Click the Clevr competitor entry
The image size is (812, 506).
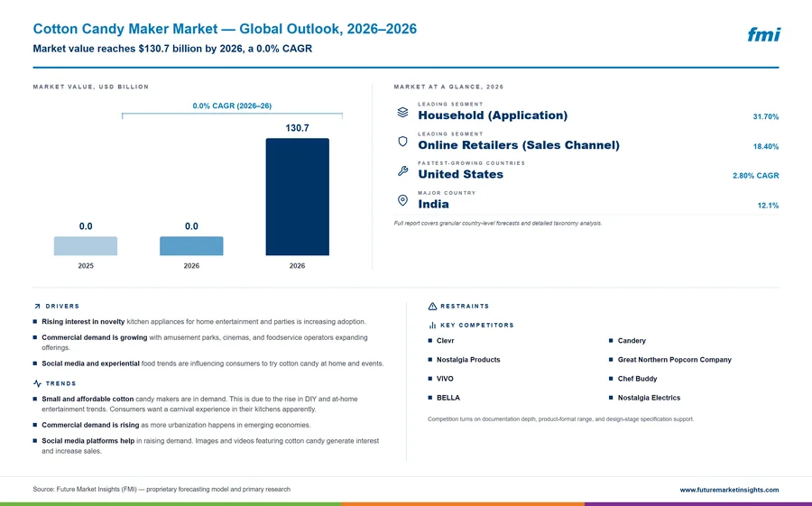pyautogui.click(x=445, y=341)
